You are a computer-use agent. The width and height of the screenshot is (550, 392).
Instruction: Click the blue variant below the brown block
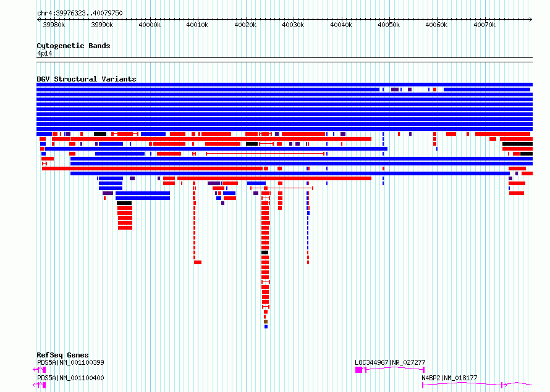266,327
